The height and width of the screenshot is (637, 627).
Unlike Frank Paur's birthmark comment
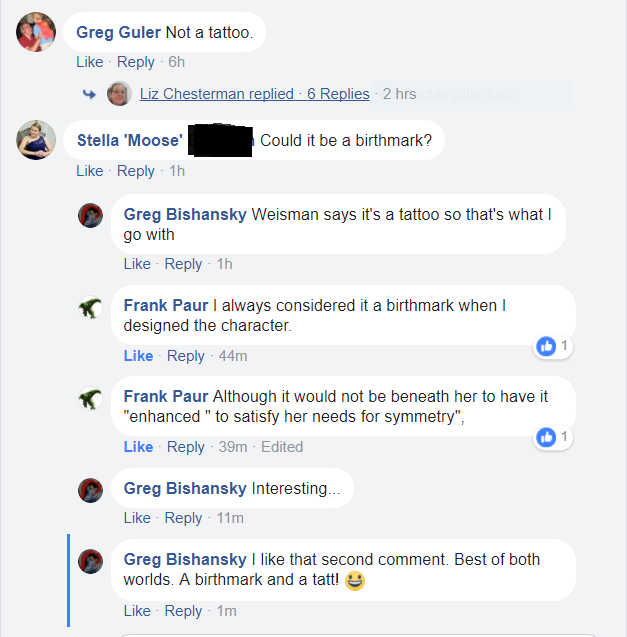click(138, 356)
